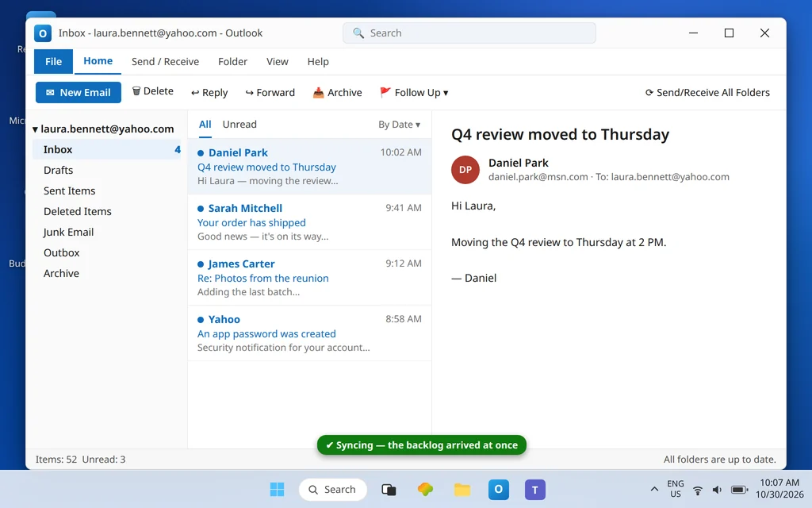Image resolution: width=812 pixels, height=508 pixels.
Task: Compose a message with New Email
Action: [79, 92]
